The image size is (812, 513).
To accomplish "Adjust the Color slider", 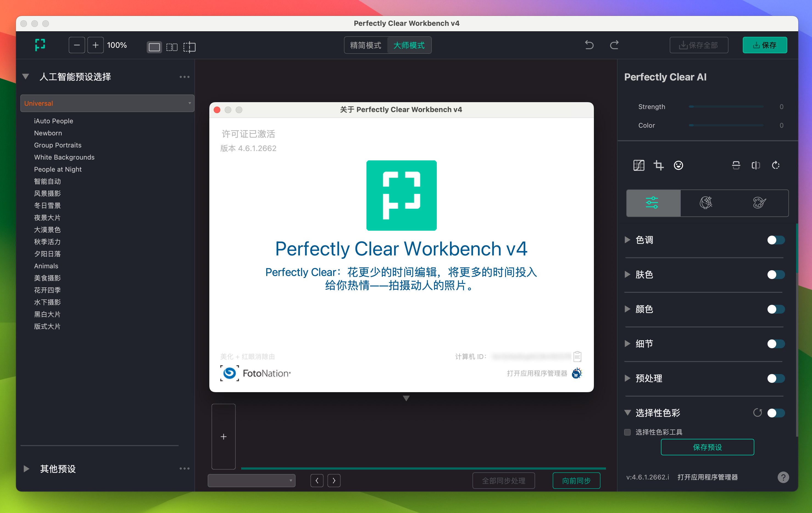I will tap(726, 125).
